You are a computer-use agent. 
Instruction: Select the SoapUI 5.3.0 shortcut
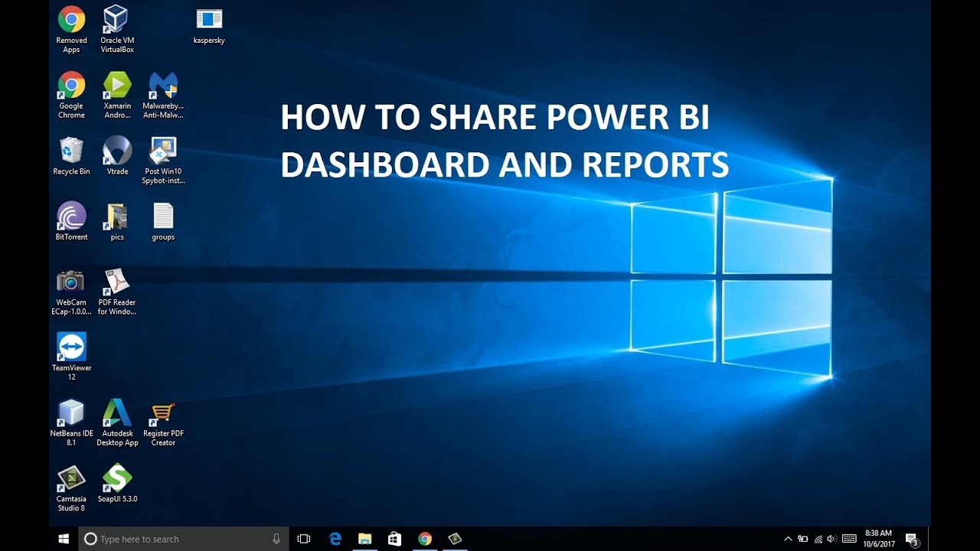pyautogui.click(x=117, y=484)
